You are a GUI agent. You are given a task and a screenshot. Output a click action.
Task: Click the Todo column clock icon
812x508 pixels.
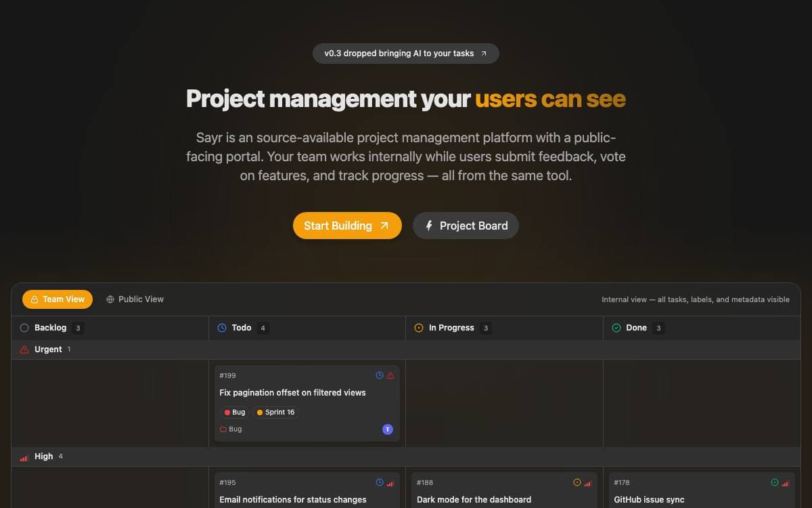tap(222, 328)
